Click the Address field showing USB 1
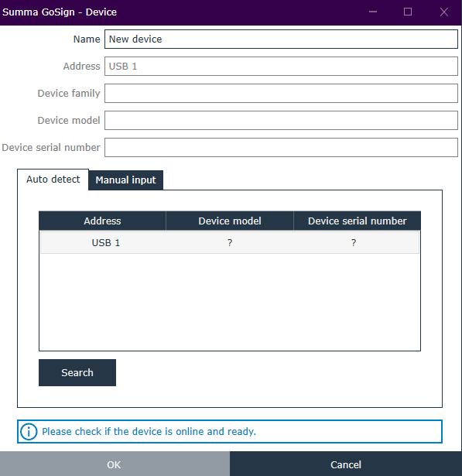The height and width of the screenshot is (476, 462). (281, 67)
